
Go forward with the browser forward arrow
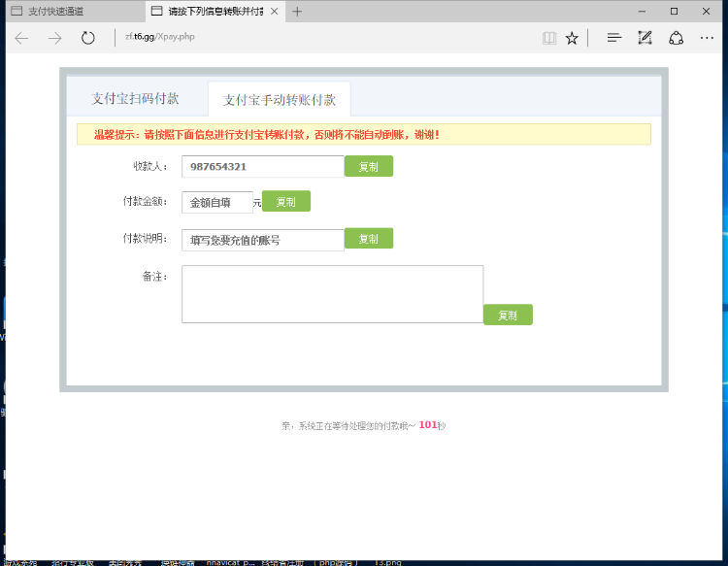[54, 38]
